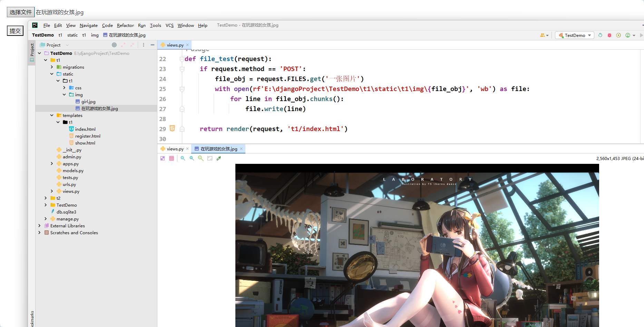Toggle code fold at line 22
This screenshot has height=327, width=644.
(182, 59)
